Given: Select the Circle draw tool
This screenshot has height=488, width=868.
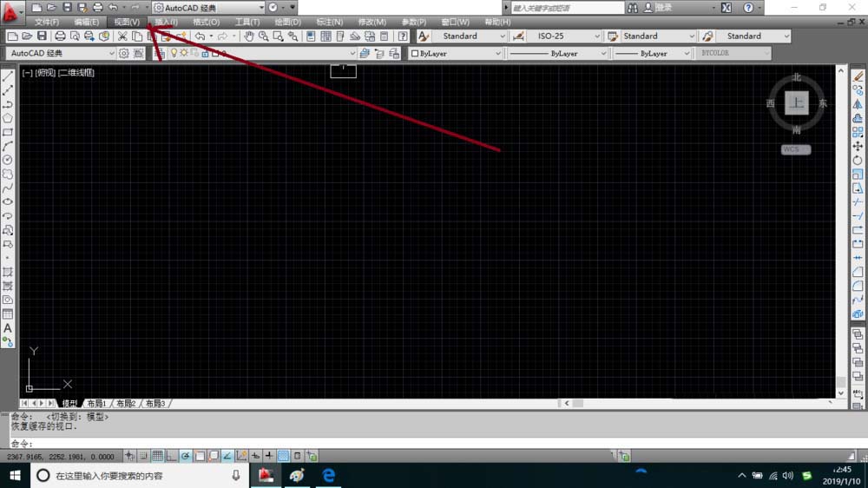Looking at the screenshot, I should (x=8, y=160).
